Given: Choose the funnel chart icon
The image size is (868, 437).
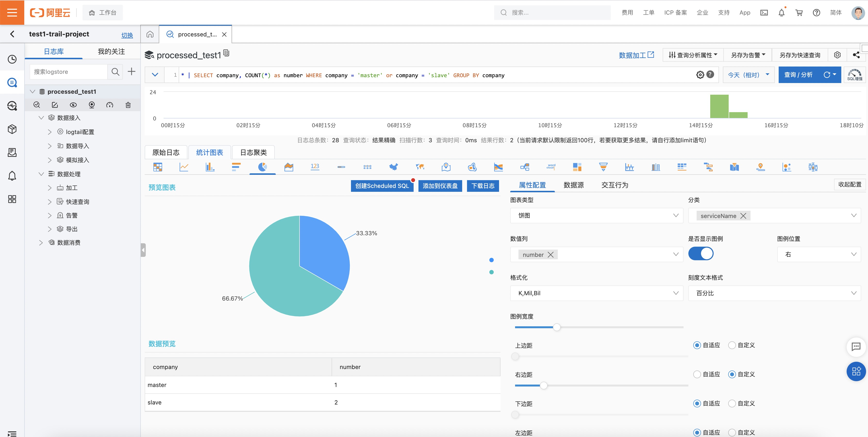Looking at the screenshot, I should pyautogui.click(x=603, y=167).
